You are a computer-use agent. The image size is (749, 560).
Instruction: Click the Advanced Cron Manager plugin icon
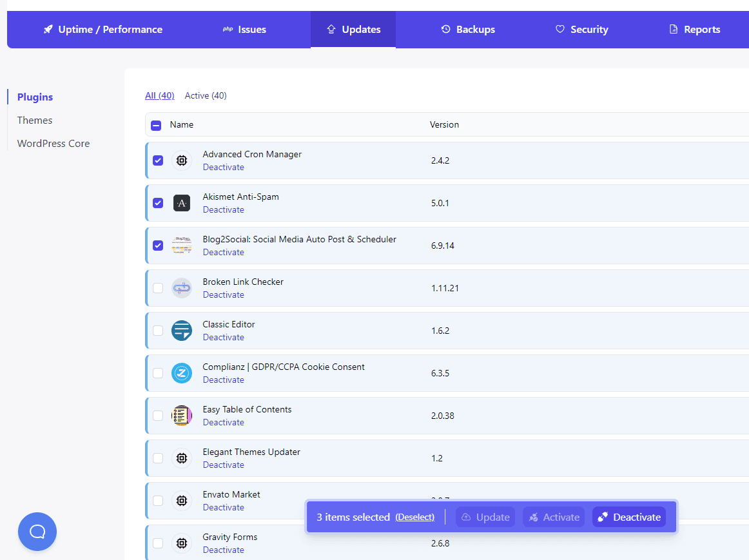[x=182, y=160]
